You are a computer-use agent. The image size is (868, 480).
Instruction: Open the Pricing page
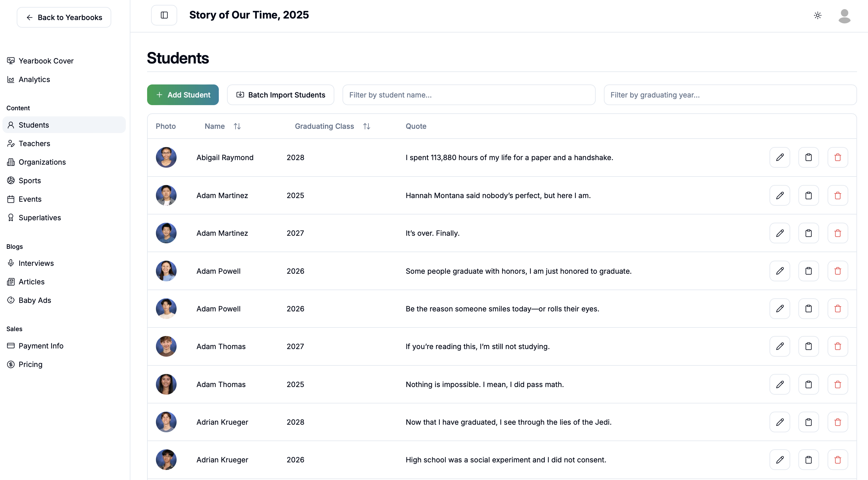[x=30, y=364]
